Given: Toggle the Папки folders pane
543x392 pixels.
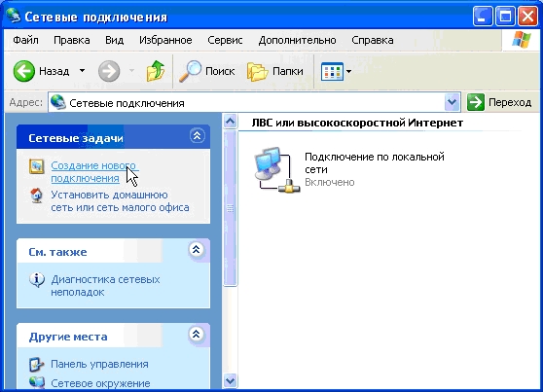Looking at the screenshot, I should [x=275, y=71].
